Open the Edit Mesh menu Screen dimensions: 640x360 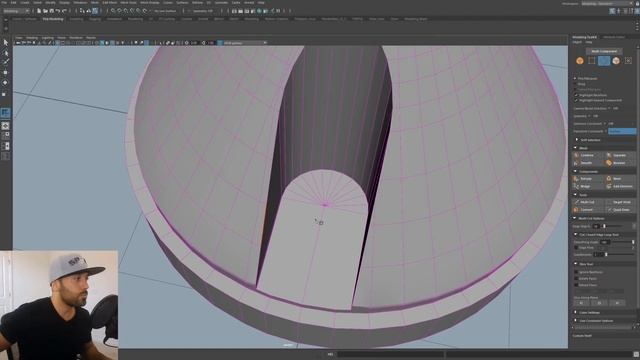click(x=110, y=2)
